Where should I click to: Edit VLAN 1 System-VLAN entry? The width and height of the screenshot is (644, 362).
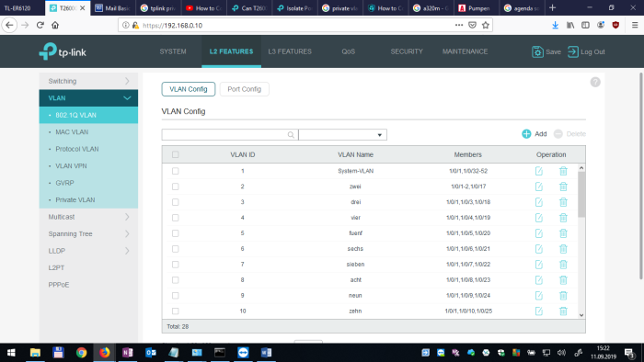pyautogui.click(x=539, y=171)
